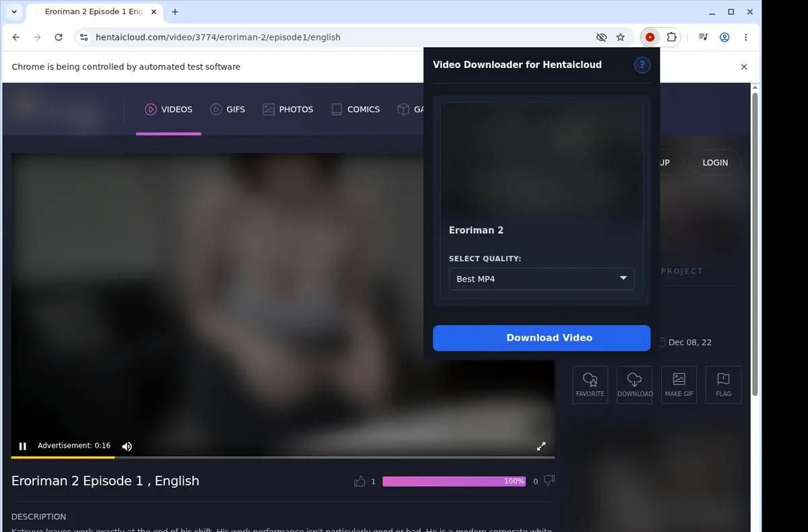Go back to previous page
The width and height of the screenshot is (808, 532).
pyautogui.click(x=16, y=37)
